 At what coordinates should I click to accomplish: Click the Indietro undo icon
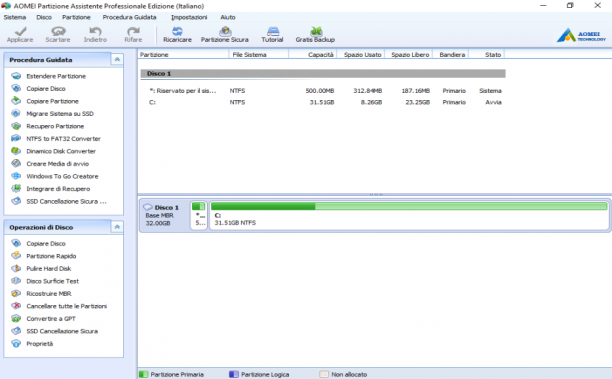point(95,31)
